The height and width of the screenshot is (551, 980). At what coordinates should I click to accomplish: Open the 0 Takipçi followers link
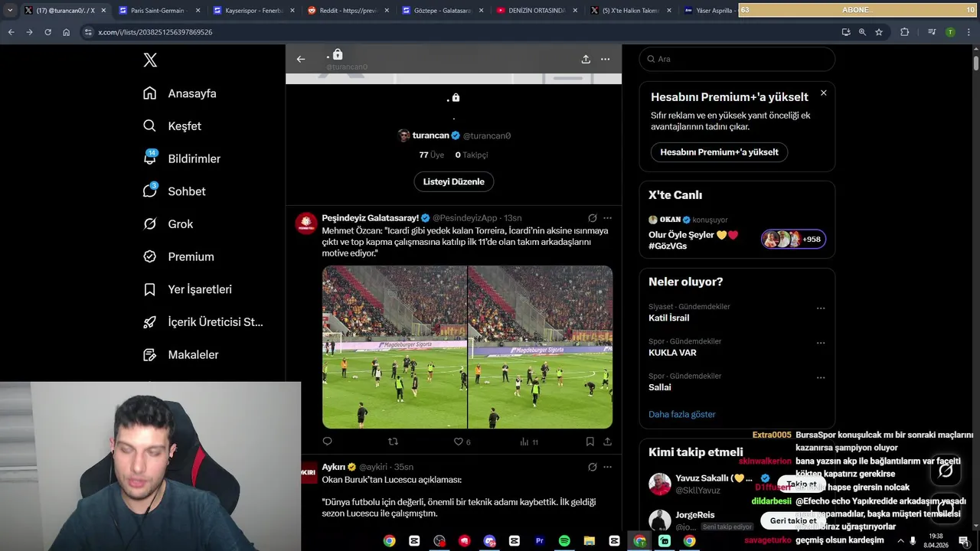tap(472, 155)
